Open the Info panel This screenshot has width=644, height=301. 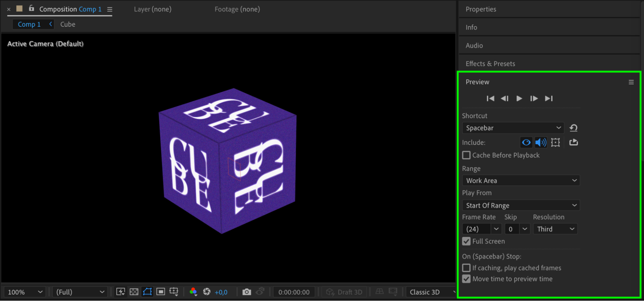click(471, 27)
